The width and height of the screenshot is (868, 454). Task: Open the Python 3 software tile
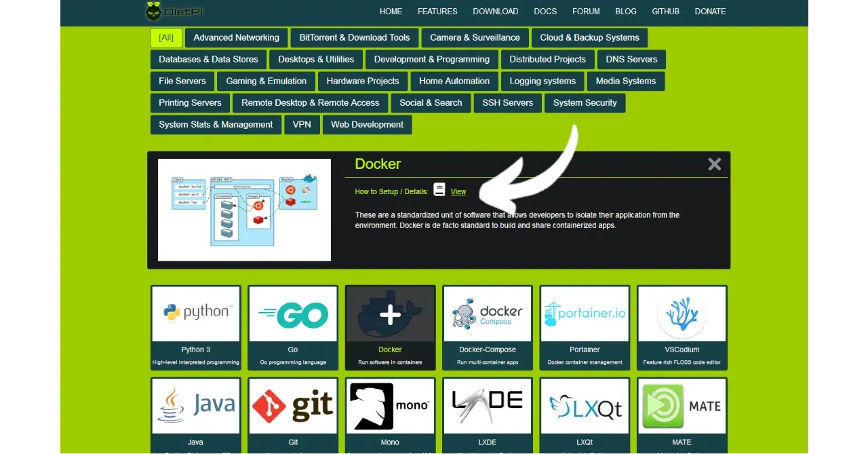(196, 314)
